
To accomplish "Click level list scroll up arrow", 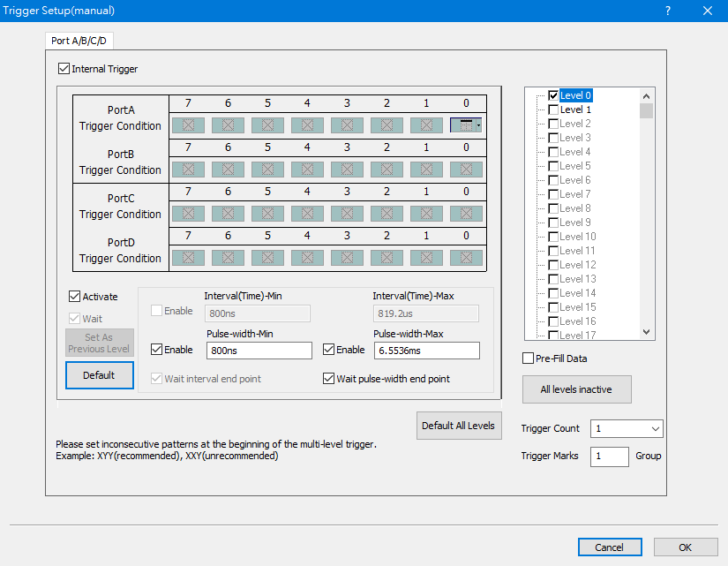I will (646, 96).
